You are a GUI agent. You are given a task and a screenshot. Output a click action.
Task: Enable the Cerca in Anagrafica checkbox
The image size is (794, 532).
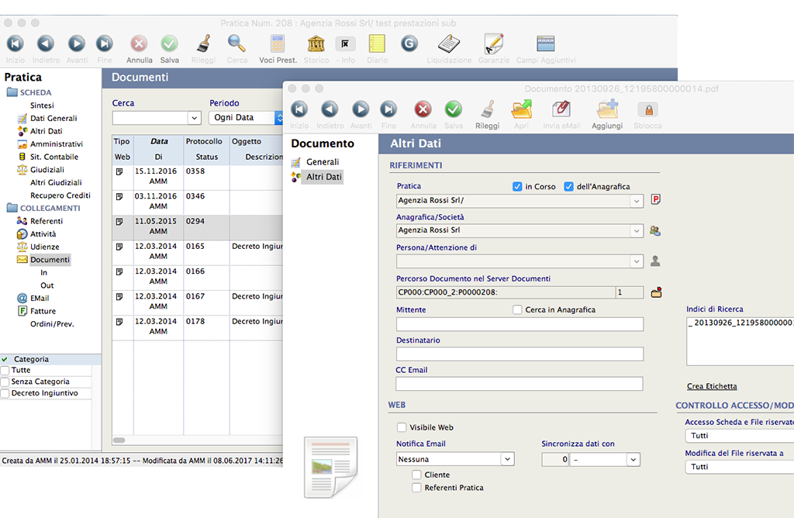517,310
